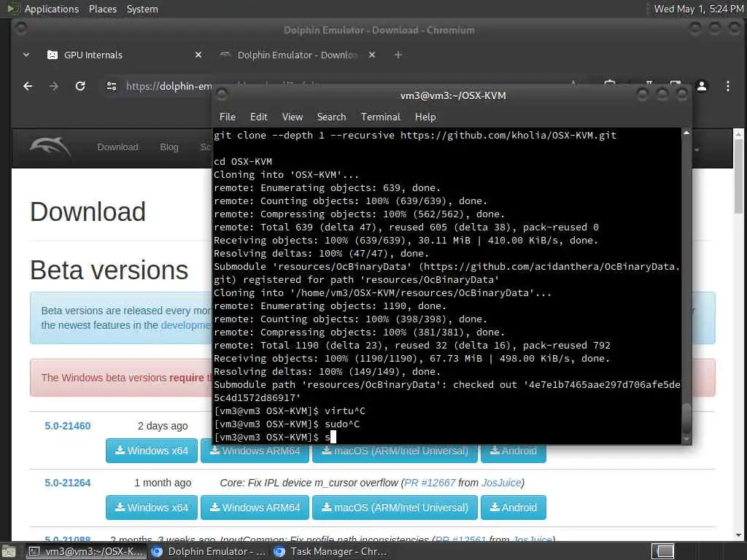This screenshot has width=747, height=560.
Task: Click show desktop icon in bottom panel
Action: point(9,551)
